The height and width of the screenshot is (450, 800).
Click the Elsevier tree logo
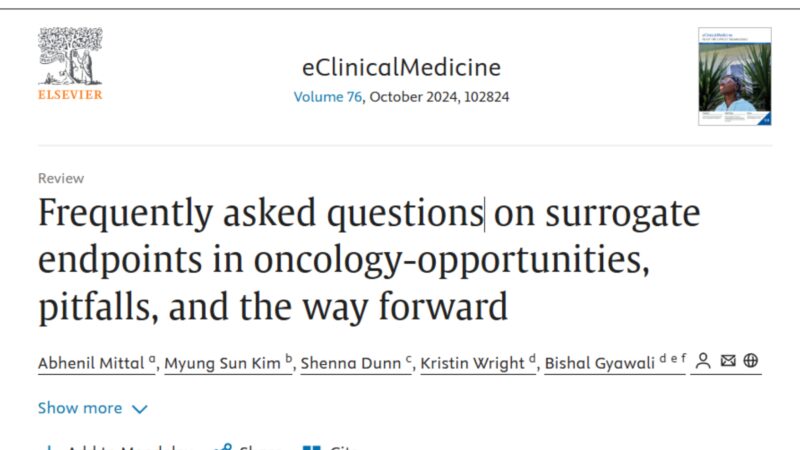pyautogui.click(x=70, y=57)
